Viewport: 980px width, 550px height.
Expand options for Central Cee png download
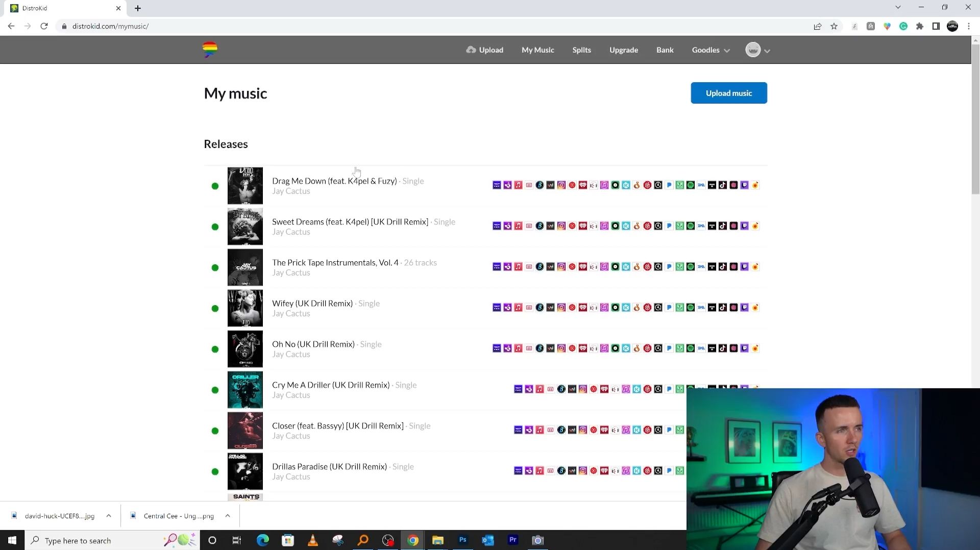pyautogui.click(x=228, y=516)
